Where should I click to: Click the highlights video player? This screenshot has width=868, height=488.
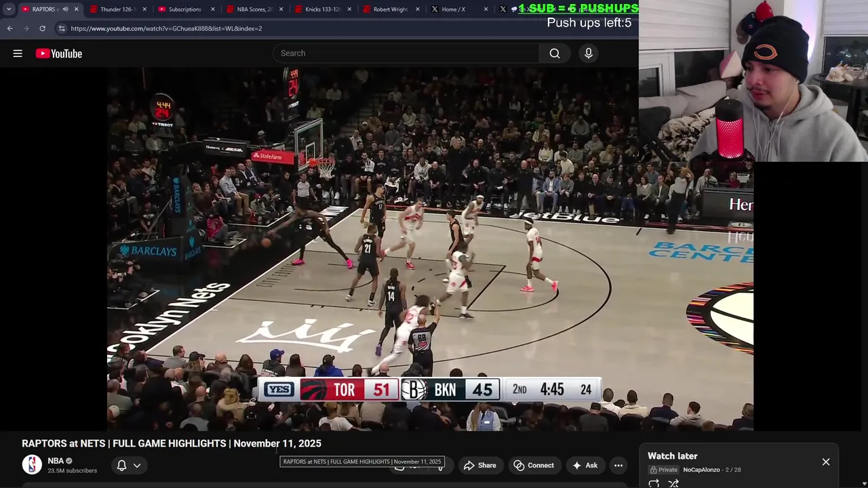click(x=430, y=249)
